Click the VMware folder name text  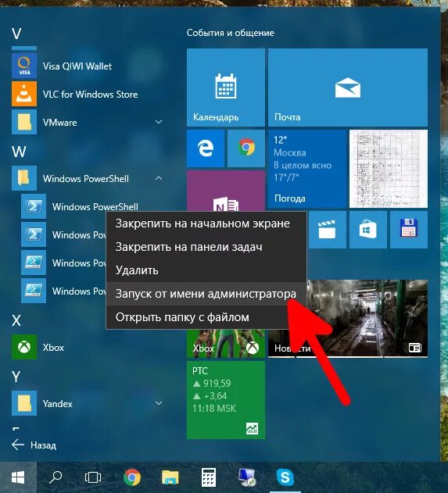tap(59, 123)
